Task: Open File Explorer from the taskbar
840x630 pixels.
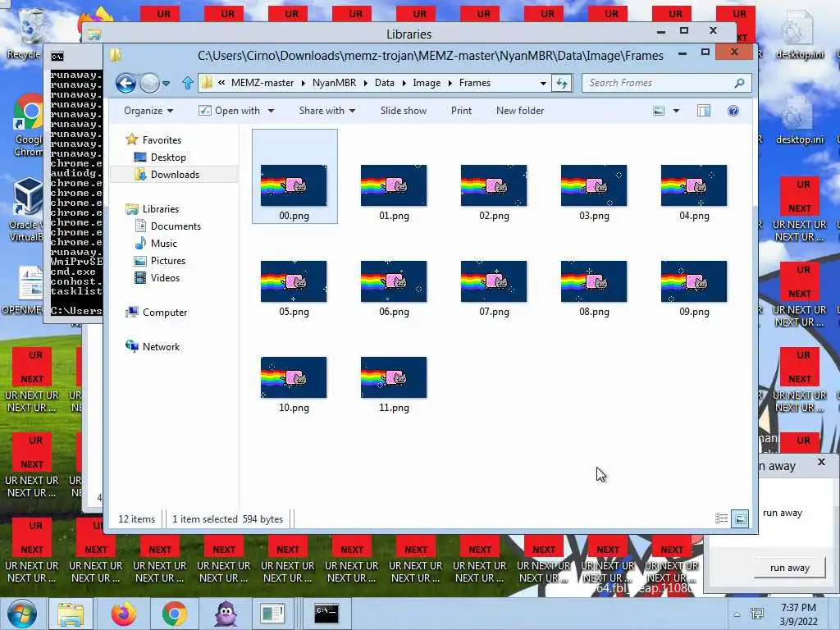Action: [x=71, y=614]
